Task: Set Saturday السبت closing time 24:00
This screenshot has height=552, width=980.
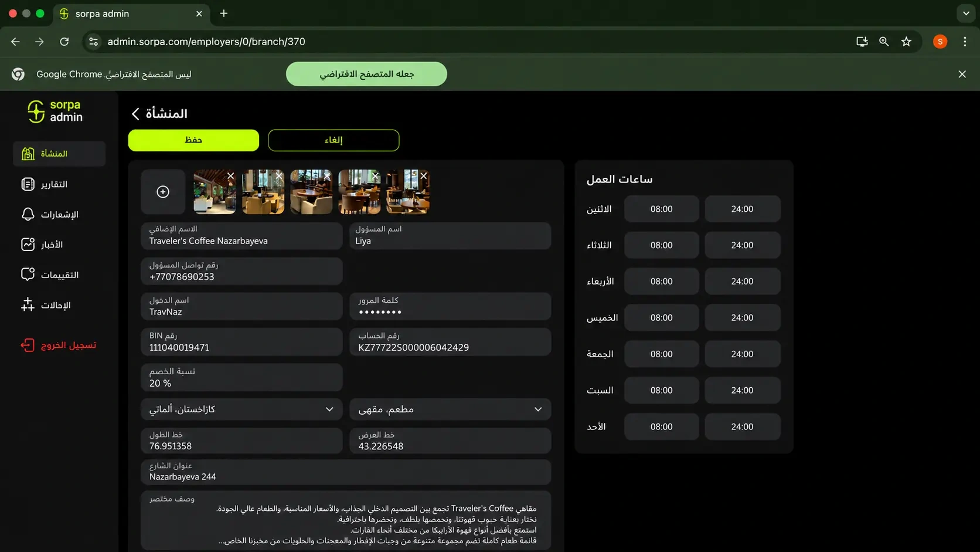Action: [742, 391]
